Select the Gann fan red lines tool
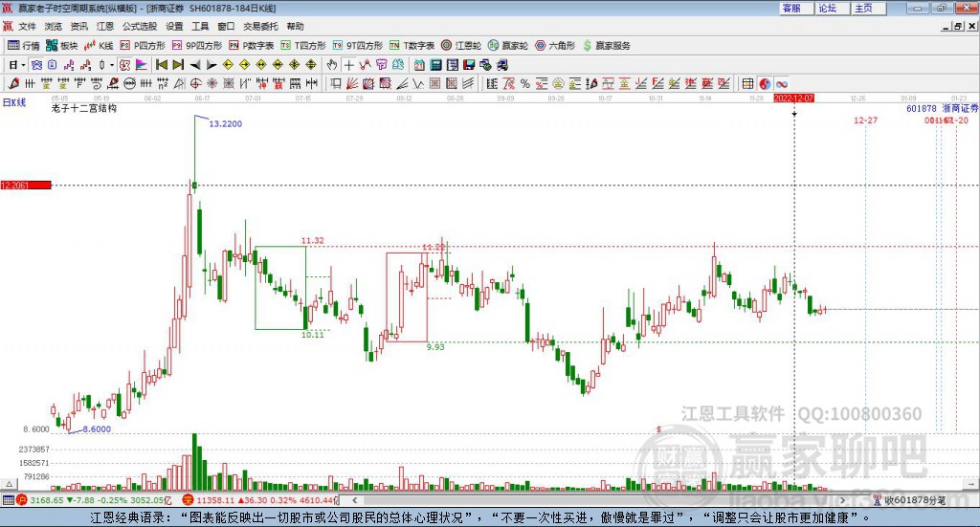 [352, 83]
